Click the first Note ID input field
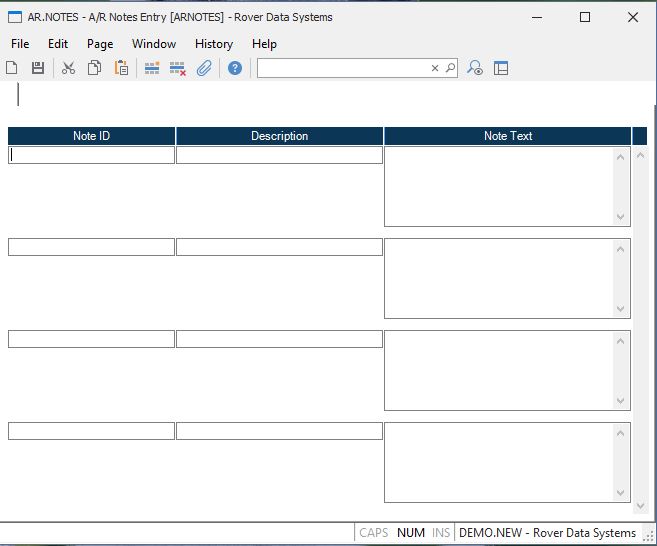The image size is (657, 546). tap(91, 155)
